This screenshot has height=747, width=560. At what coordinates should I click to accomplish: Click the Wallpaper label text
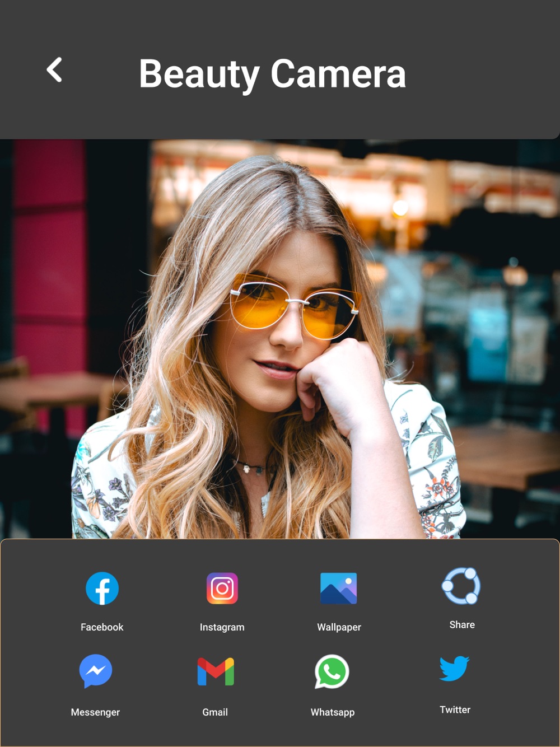pos(339,628)
